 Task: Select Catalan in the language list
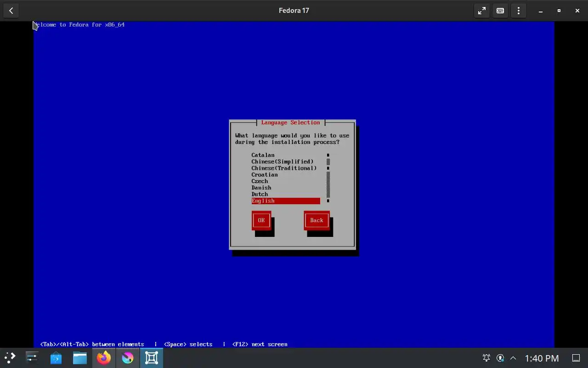(286, 155)
